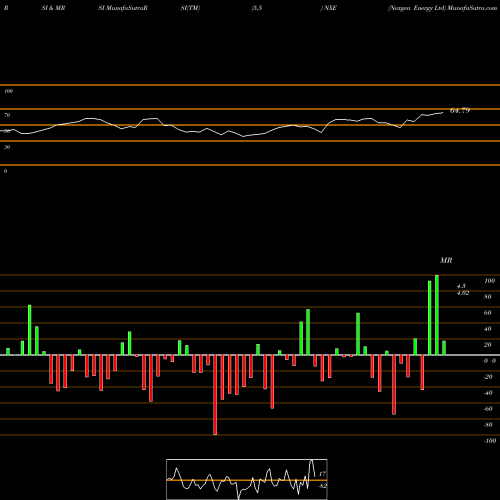500x500 pixels.
Task: Click the MR axis label 40
Action: pyautogui.click(x=488, y=329)
